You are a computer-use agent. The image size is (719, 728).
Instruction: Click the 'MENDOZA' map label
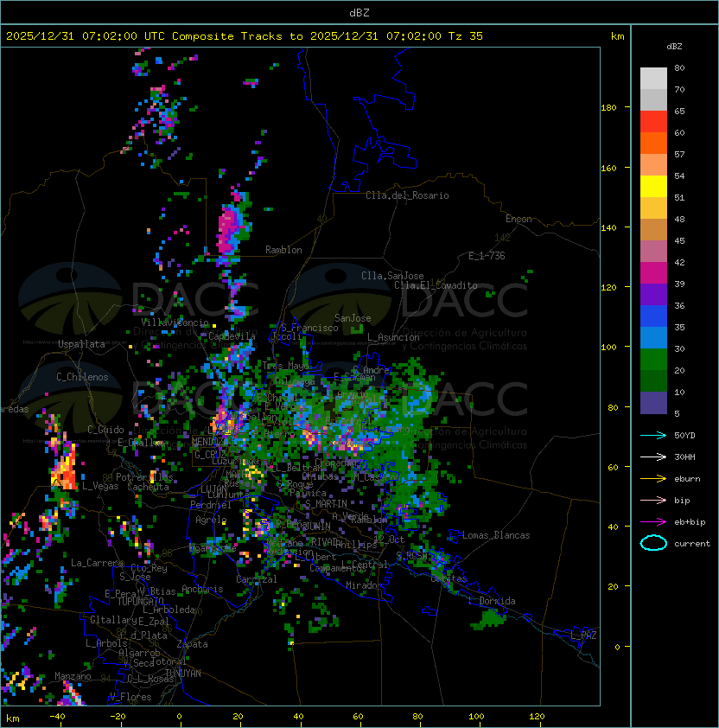coord(208,441)
